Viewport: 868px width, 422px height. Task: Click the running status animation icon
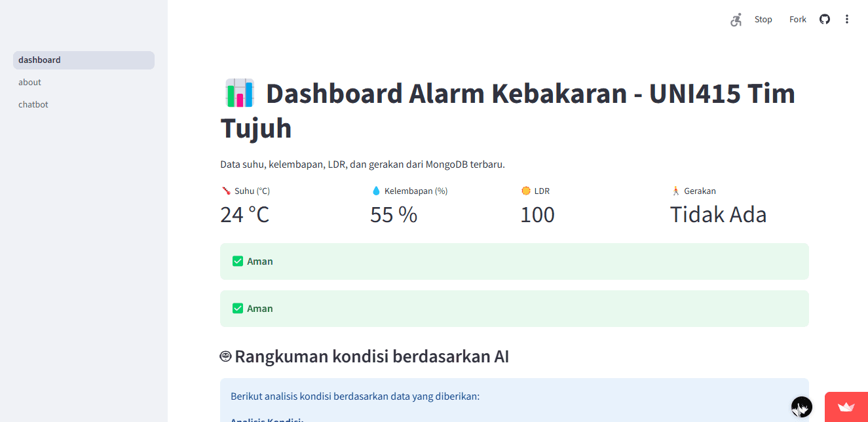[736, 20]
